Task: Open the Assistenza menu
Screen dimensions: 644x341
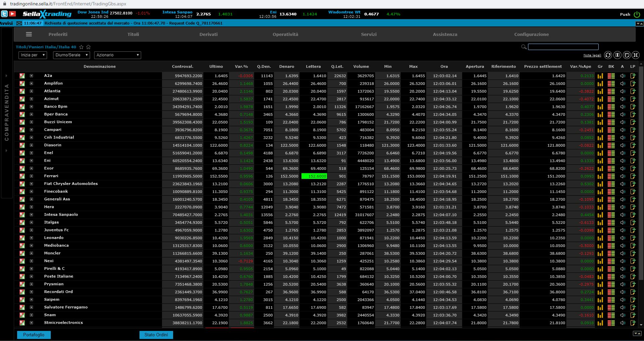Action: [445, 34]
